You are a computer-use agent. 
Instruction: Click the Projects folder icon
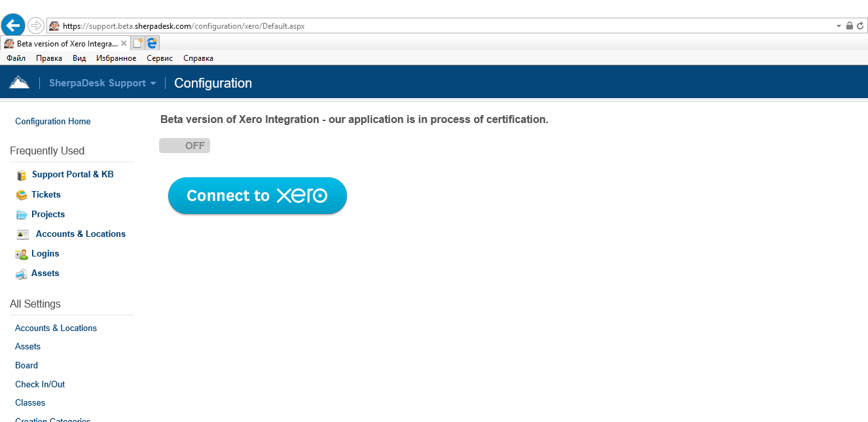(x=22, y=215)
